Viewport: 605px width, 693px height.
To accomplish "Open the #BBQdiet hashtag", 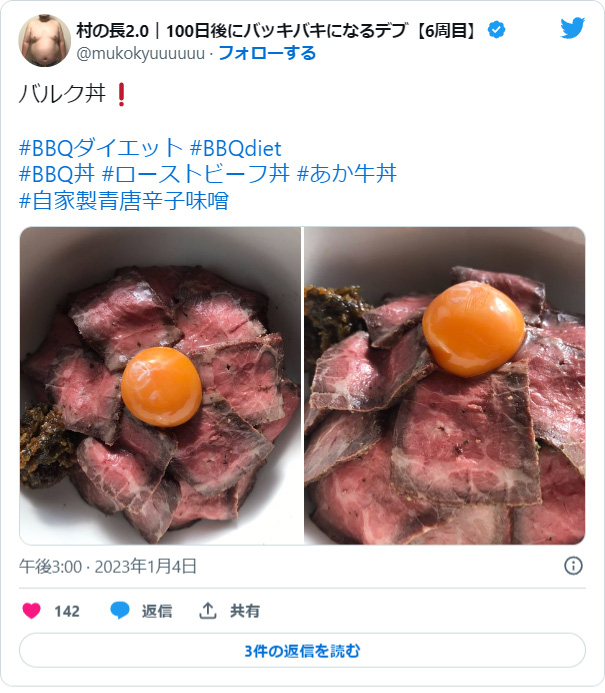I will click(236, 148).
